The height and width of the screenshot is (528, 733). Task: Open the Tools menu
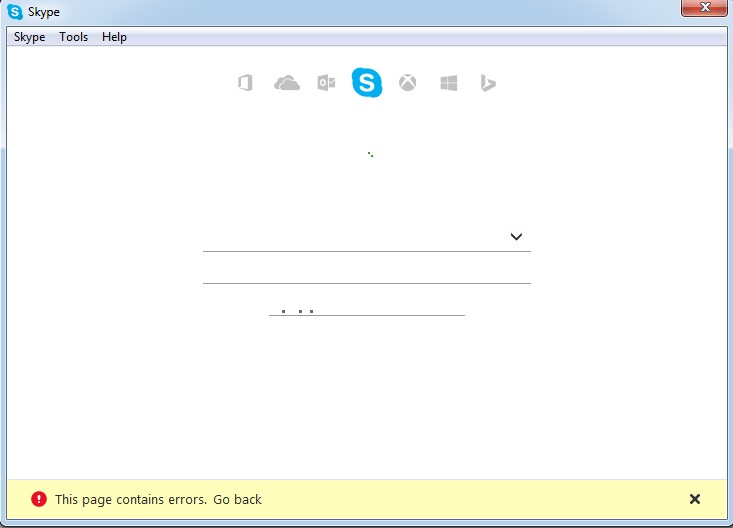[73, 37]
